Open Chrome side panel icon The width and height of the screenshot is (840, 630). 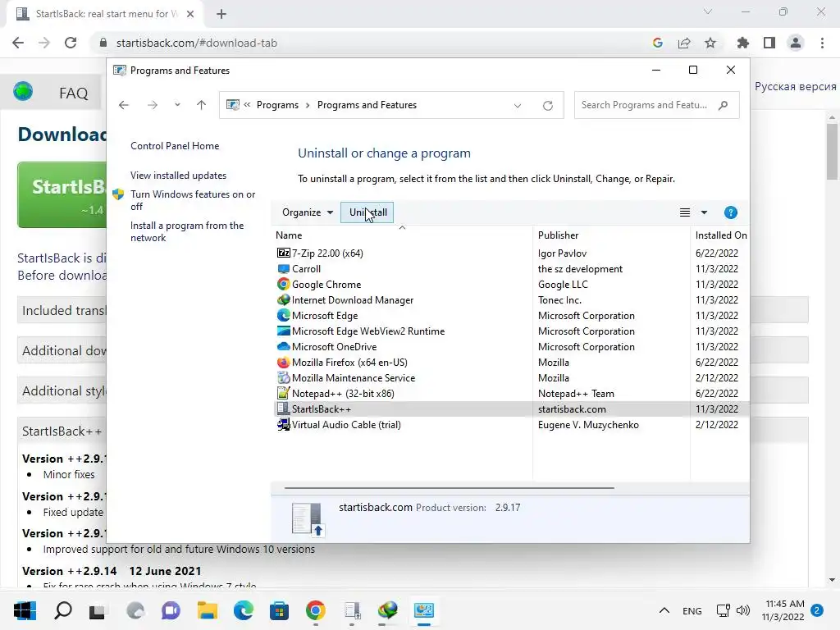(769, 43)
